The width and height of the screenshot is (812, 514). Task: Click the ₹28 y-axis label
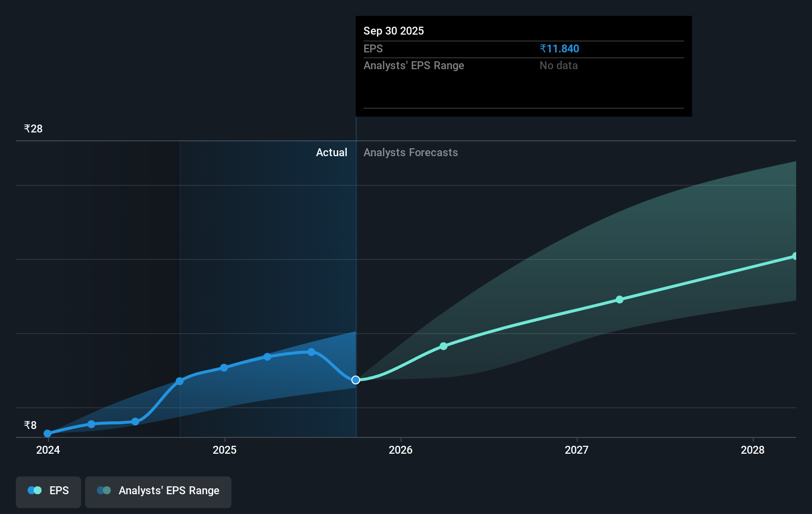[x=33, y=128]
